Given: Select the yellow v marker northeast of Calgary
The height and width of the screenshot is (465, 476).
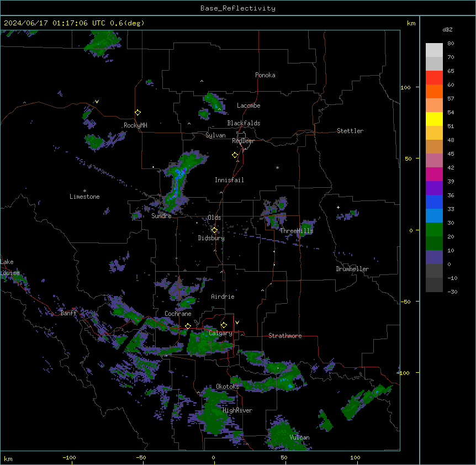Looking at the screenshot, I should [x=237, y=323].
